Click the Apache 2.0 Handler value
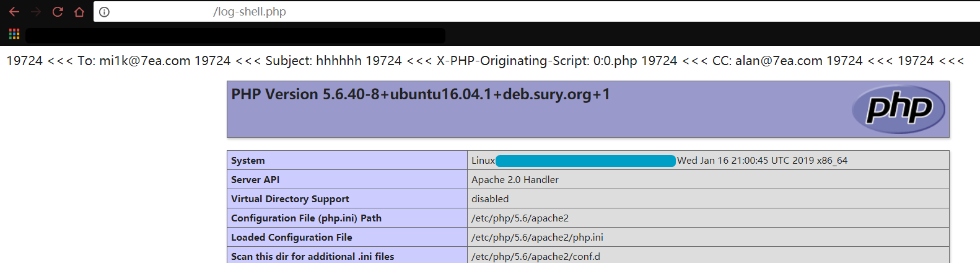 coord(515,180)
